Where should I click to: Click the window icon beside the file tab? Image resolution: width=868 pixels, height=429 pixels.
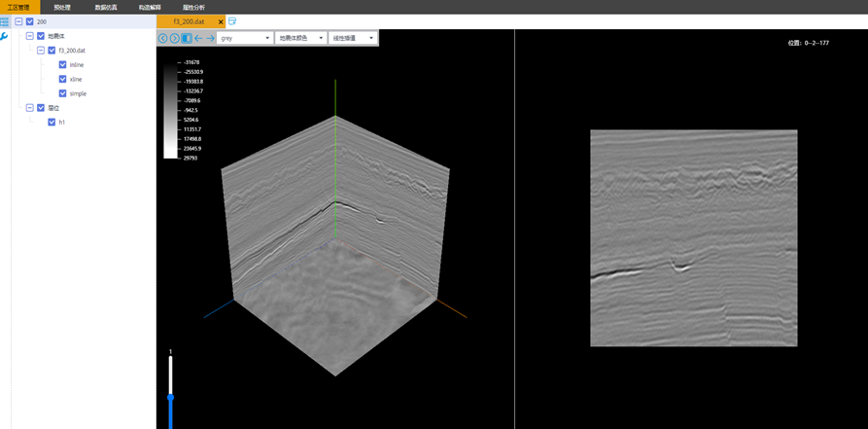coord(232,21)
